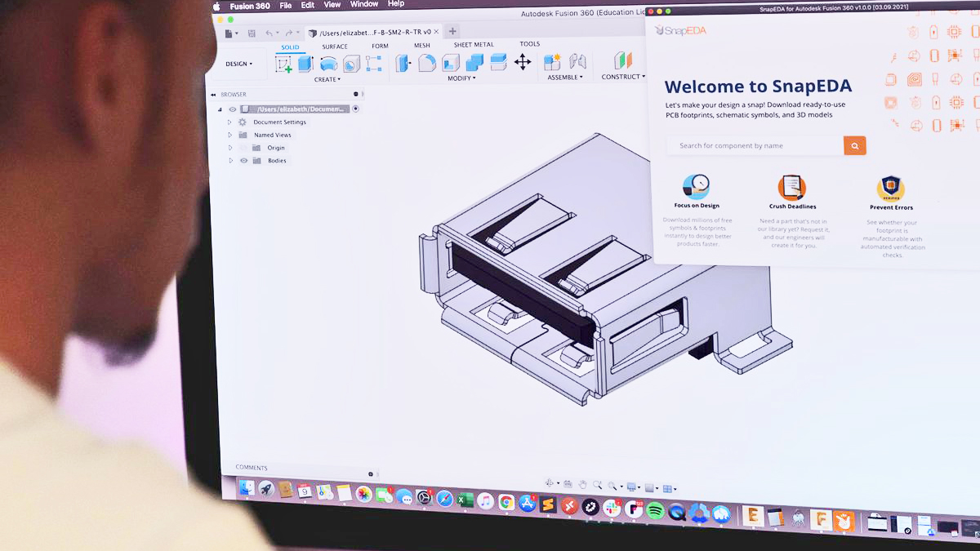980x551 pixels.
Task: Select the Create Sketch tool
Action: (x=283, y=63)
